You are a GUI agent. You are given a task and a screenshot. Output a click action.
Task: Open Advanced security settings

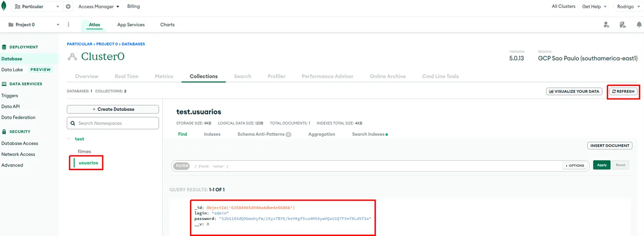click(12, 165)
